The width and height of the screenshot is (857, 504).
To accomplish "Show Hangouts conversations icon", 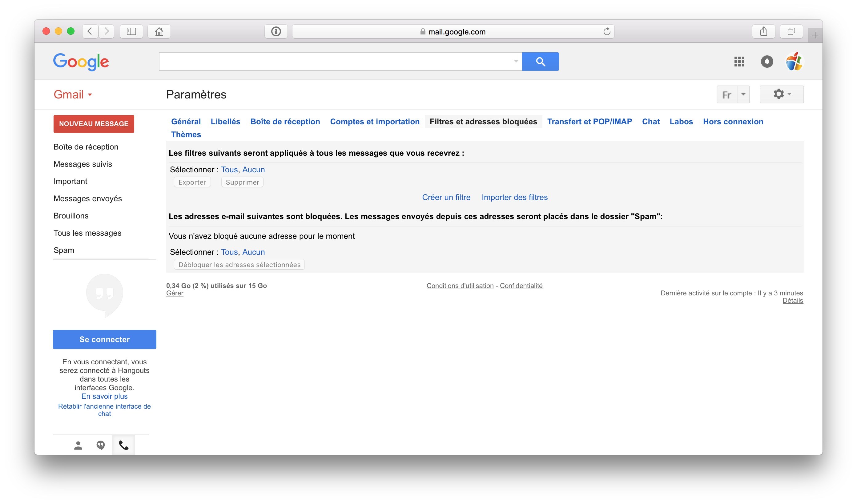I will click(x=100, y=445).
